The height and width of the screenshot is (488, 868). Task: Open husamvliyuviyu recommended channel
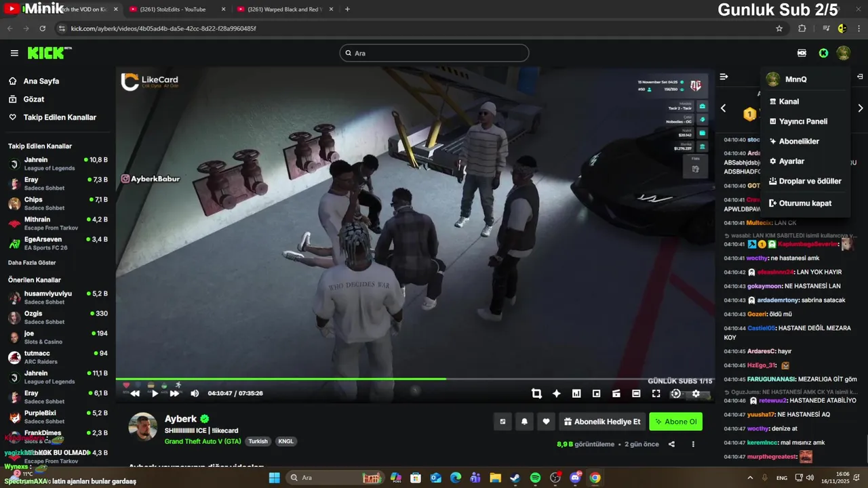pyautogui.click(x=58, y=298)
